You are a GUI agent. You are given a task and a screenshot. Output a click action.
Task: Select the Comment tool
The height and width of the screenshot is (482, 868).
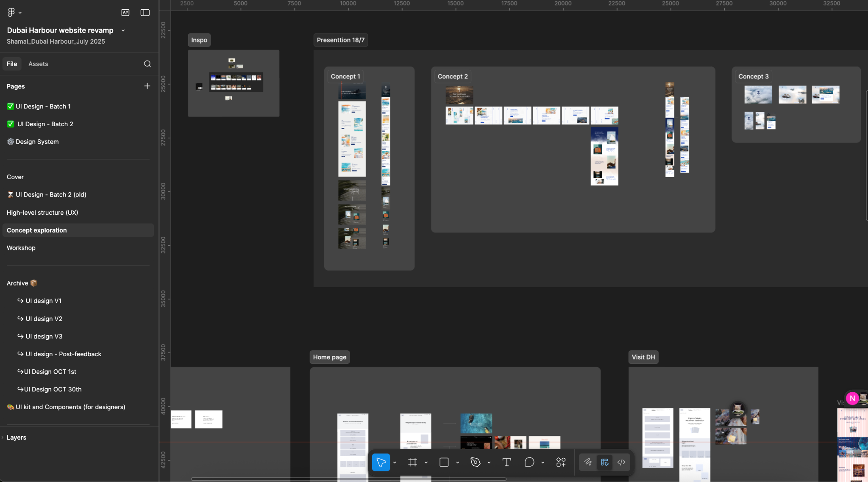coord(529,462)
